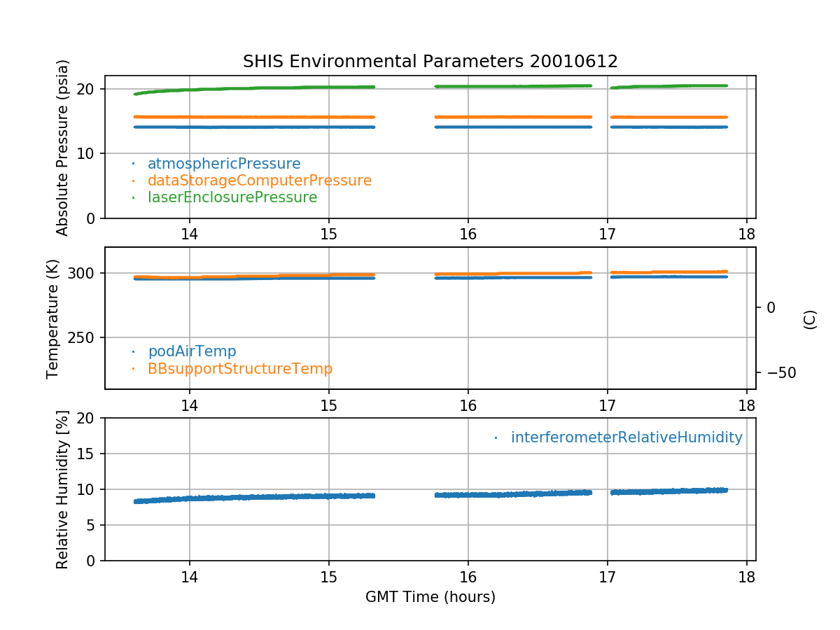Click the chart title SHIS Environmental Parameters 20010612
Viewport: 840px width, 630px height.
(430, 62)
